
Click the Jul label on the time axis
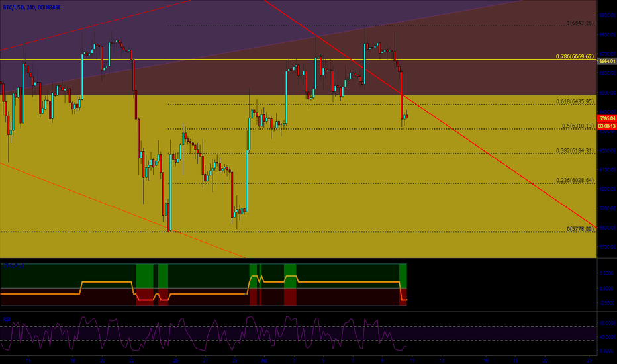click(x=264, y=360)
